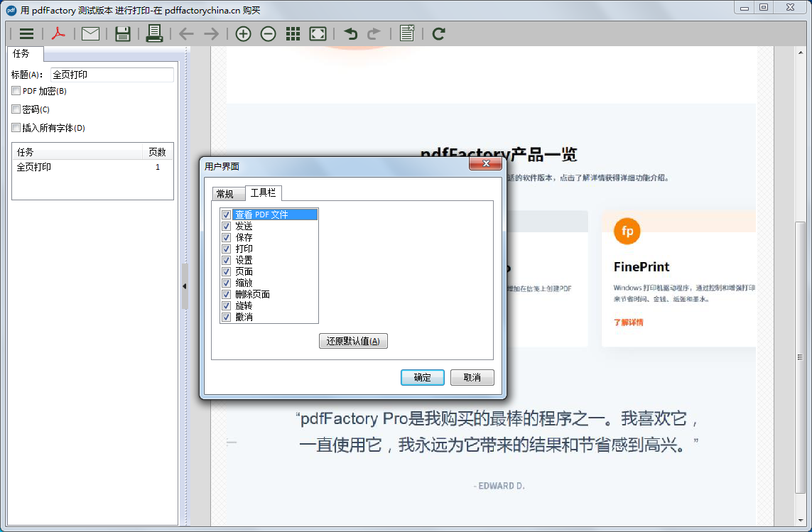The image size is (812, 532).
Task: Click the send email envelope icon
Action: click(91, 33)
